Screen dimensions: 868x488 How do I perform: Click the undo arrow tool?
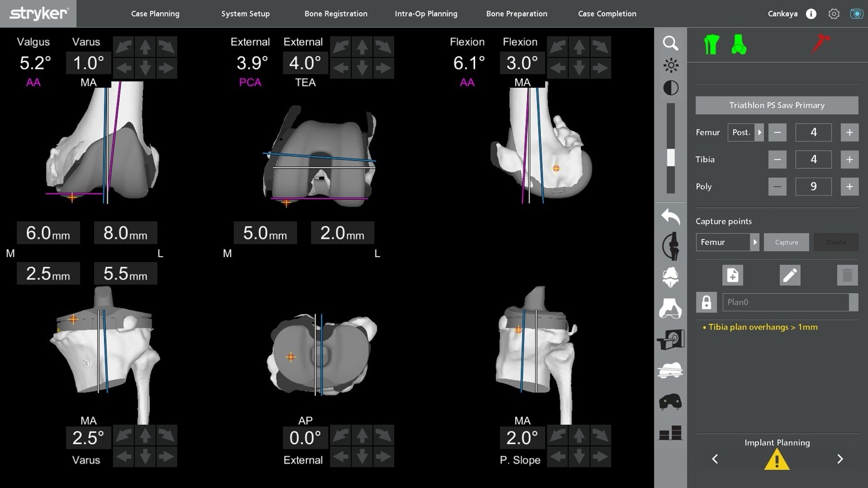(x=670, y=216)
